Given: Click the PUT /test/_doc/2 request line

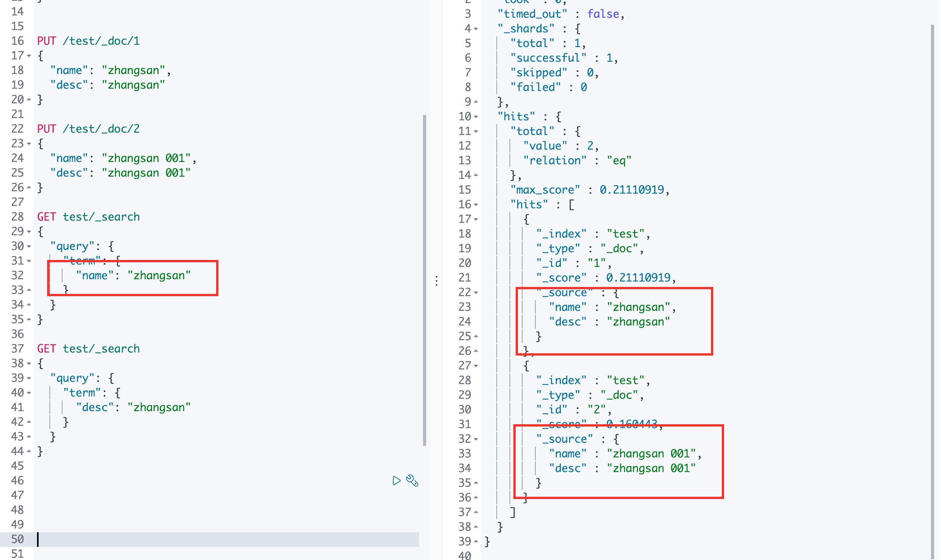Looking at the screenshot, I should [x=88, y=129].
